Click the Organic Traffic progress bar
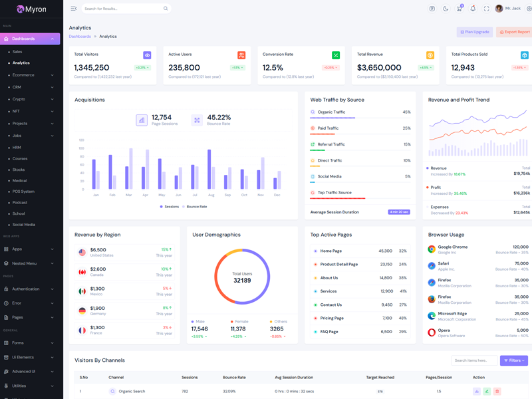This screenshot has width=532, height=399. pos(332,118)
